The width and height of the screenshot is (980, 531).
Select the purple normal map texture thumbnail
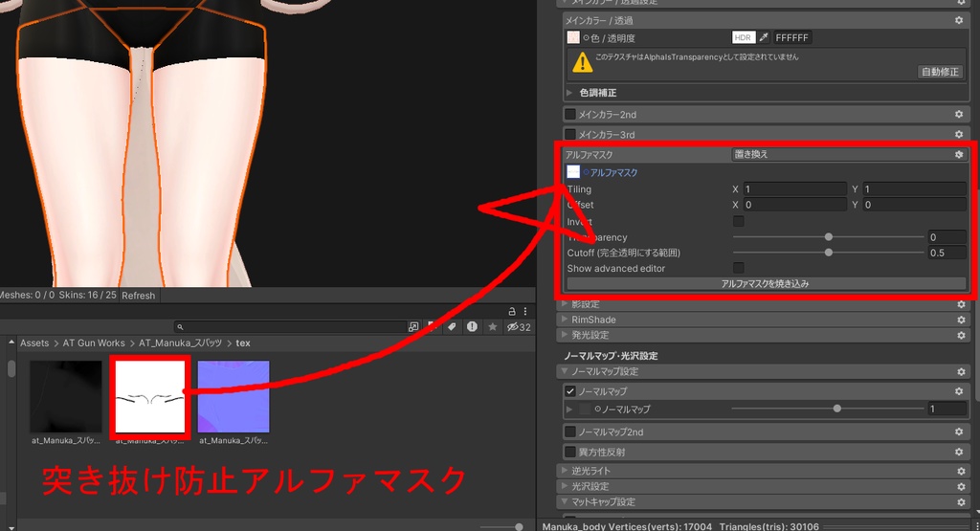234,397
